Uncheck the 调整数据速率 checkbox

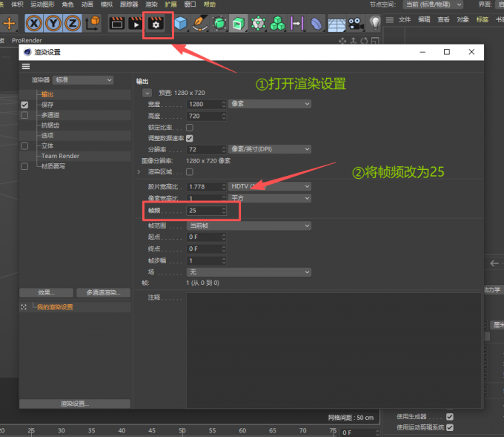189,138
